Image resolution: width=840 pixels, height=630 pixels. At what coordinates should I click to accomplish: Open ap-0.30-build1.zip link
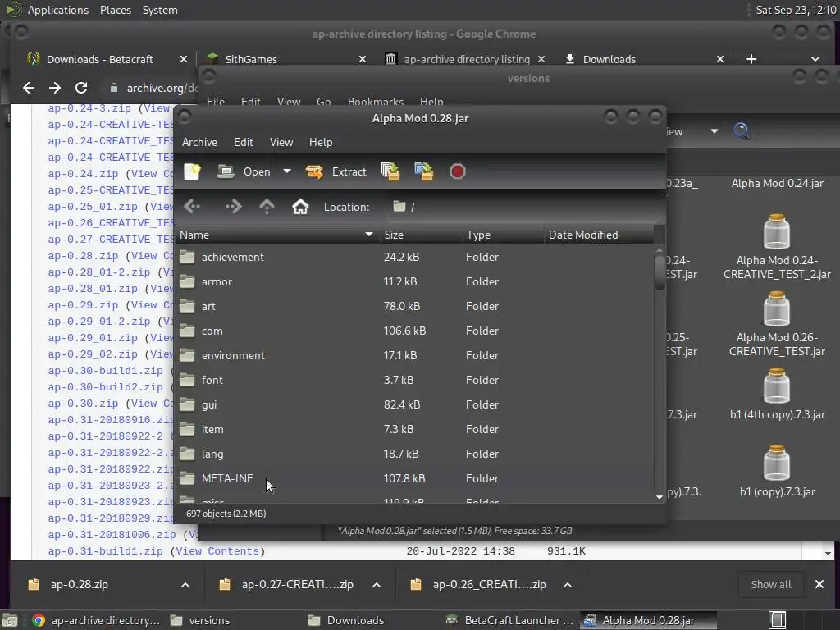coord(106,371)
